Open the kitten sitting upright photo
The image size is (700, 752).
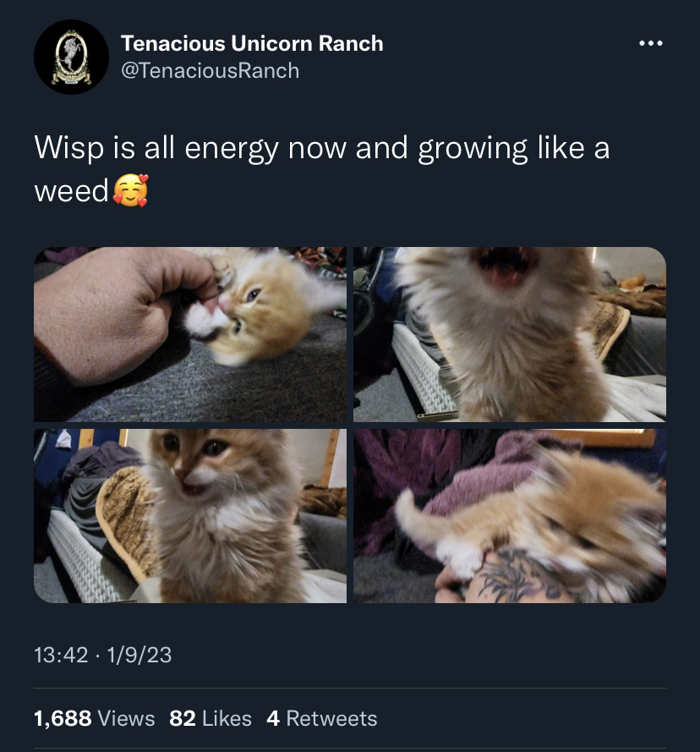pyautogui.click(x=190, y=515)
